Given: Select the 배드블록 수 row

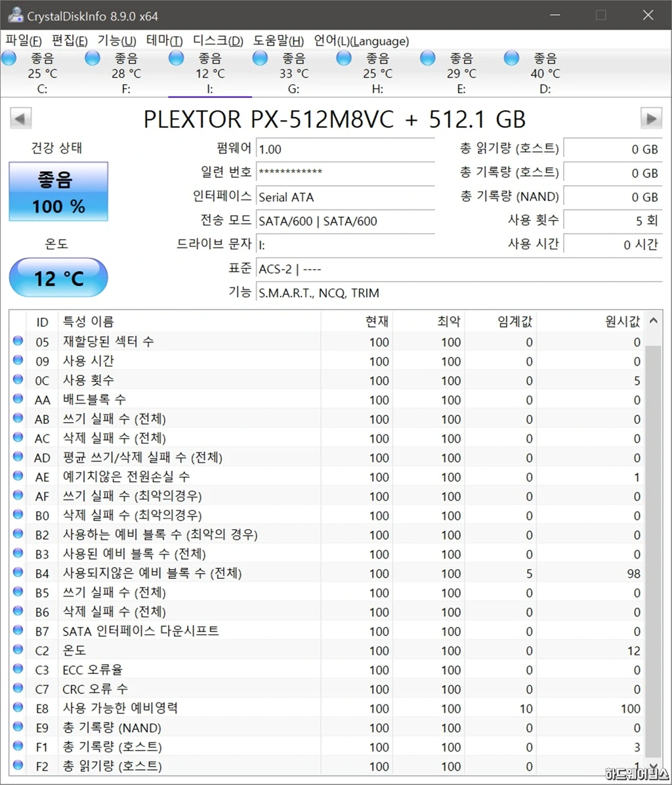Looking at the screenshot, I should 327,400.
